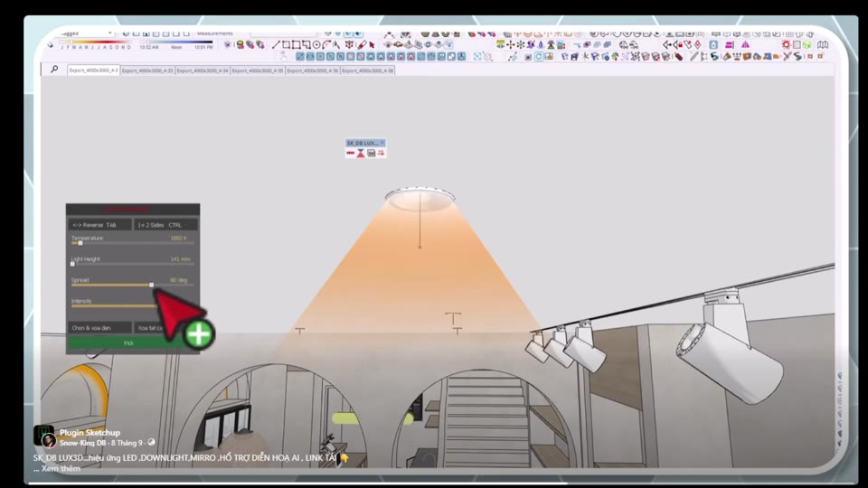Click the Temperature slider handle
Viewport: 868px width, 488px height.
(x=80, y=243)
